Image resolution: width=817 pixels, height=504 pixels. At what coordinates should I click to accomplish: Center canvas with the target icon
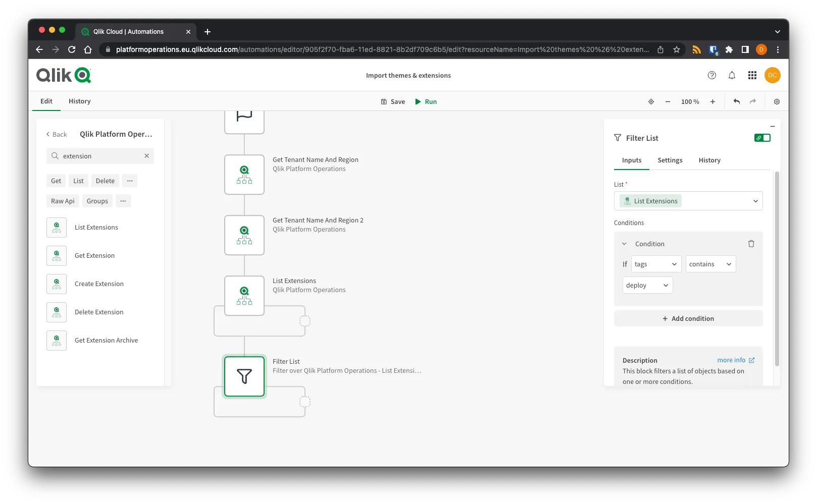click(651, 101)
